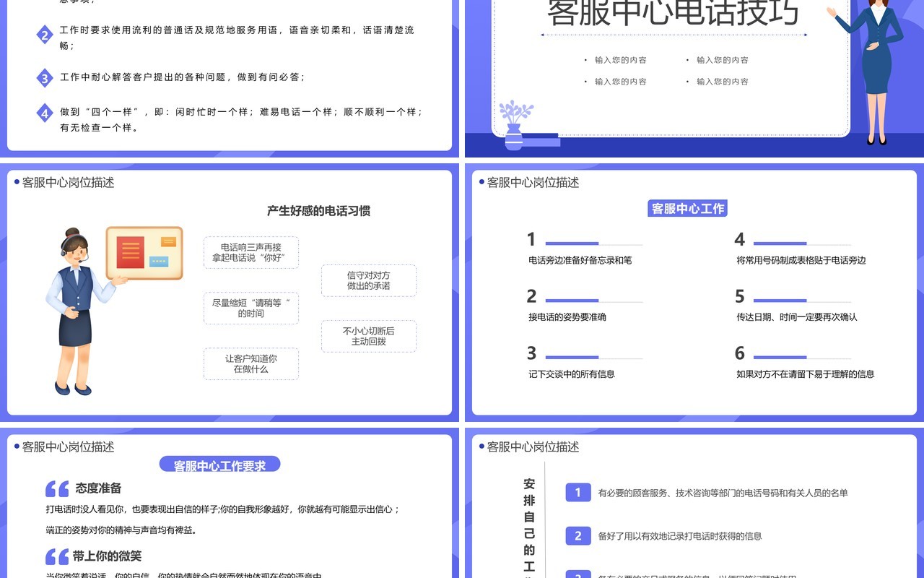Screen dimensions: 924x578
Task: Select the large numeral 1 above 电话旁边准备好备忘录和笔
Action: 531,239
